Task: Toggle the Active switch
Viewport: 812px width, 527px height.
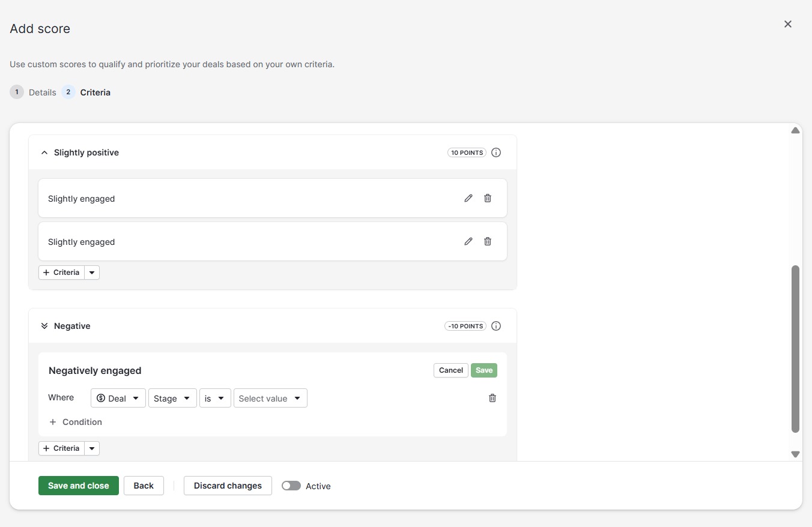Action: 291,486
